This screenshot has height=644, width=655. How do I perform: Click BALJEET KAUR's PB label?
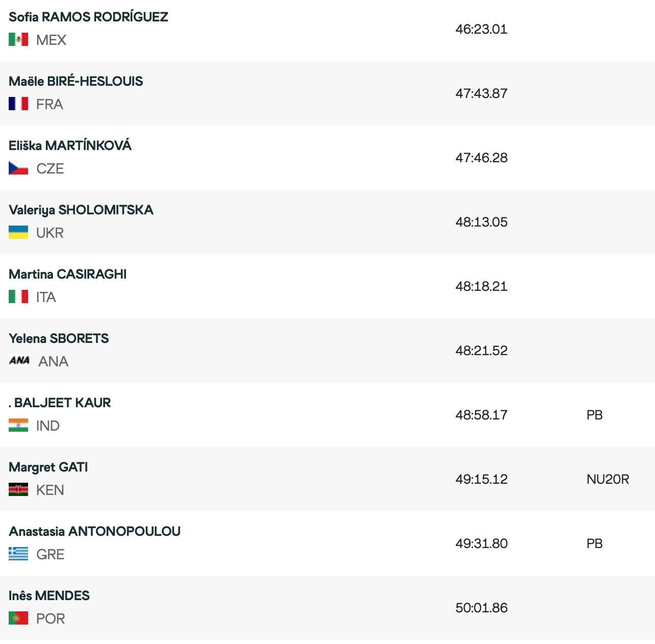click(594, 415)
